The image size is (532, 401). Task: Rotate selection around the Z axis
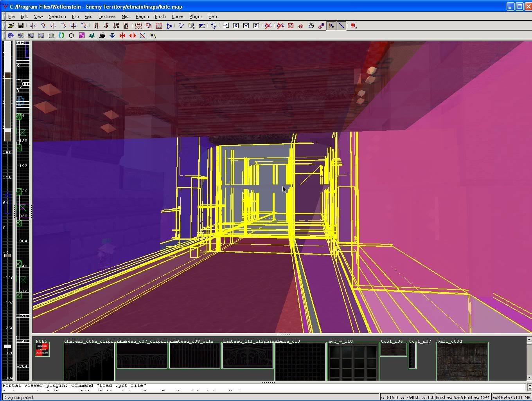coord(84,25)
